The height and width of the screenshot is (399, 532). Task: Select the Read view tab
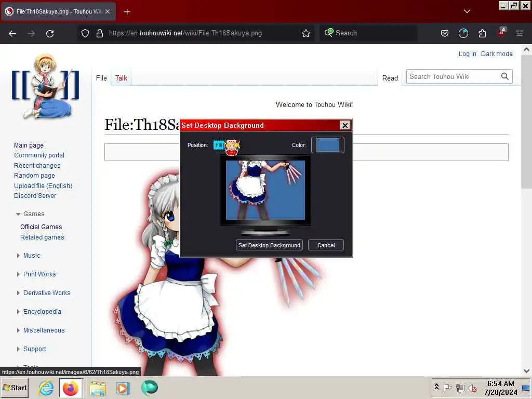click(390, 78)
